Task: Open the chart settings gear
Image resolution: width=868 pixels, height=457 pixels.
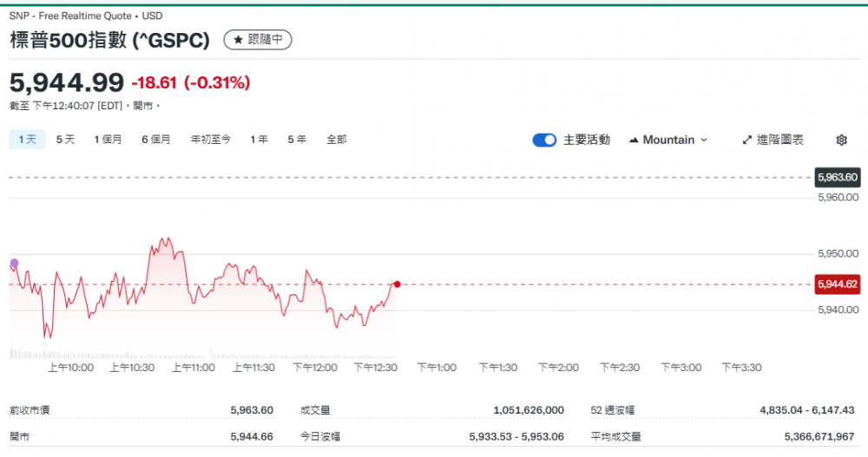Action: 841,140
